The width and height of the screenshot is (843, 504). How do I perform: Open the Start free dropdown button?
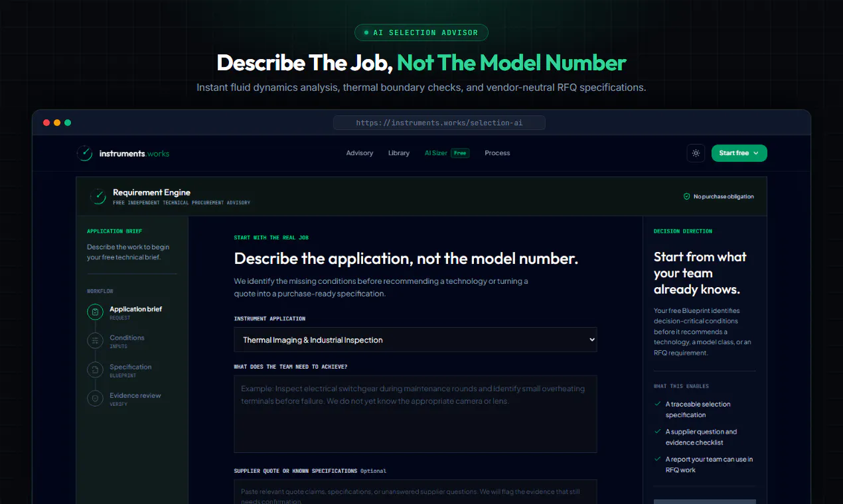739,153
